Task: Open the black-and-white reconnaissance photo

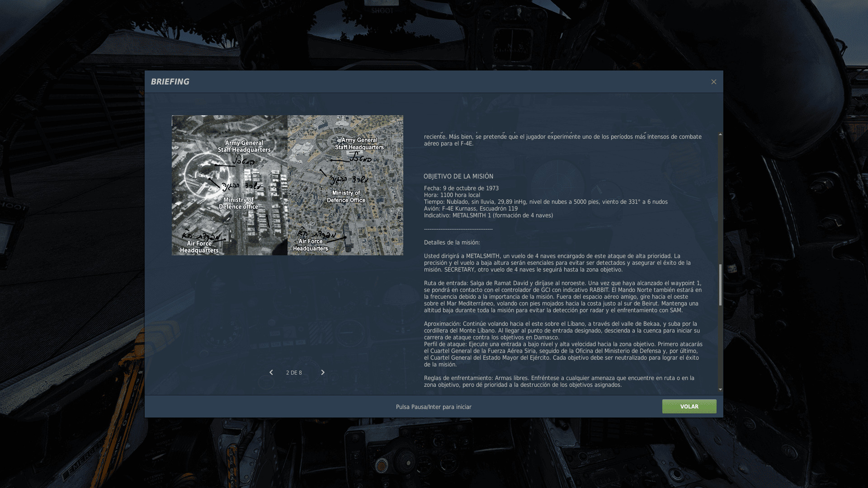Action: click(229, 185)
